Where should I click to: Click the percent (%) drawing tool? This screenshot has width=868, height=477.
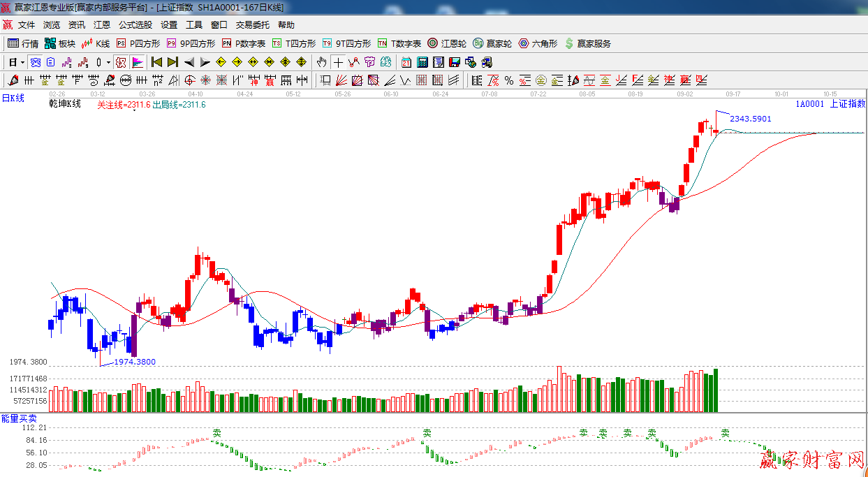click(x=509, y=80)
